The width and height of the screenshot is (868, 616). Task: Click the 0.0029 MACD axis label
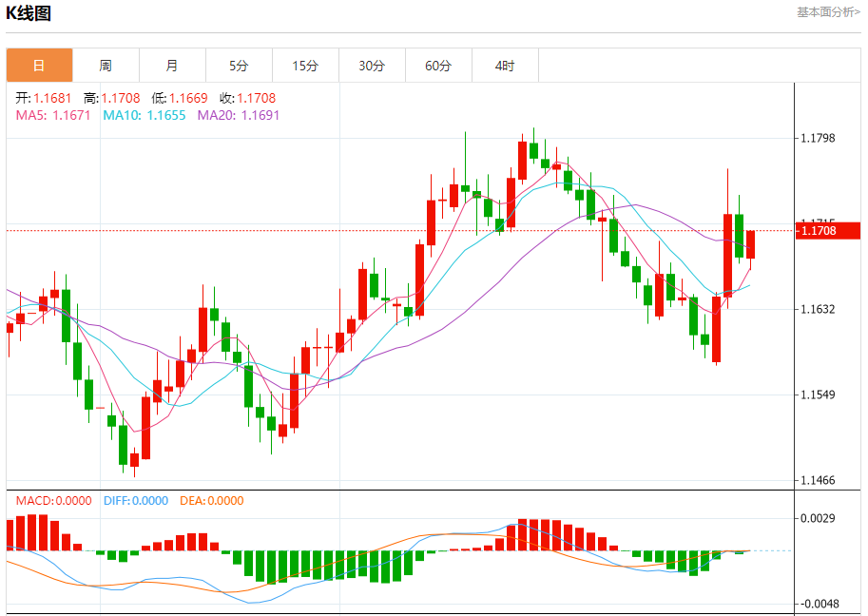pos(817,518)
